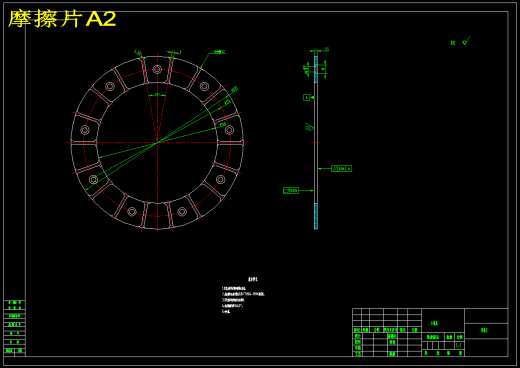Select the flatness tolerance frame left of side view
Image resolution: width=520 pixels, height=368 pixels.
[x=291, y=191]
